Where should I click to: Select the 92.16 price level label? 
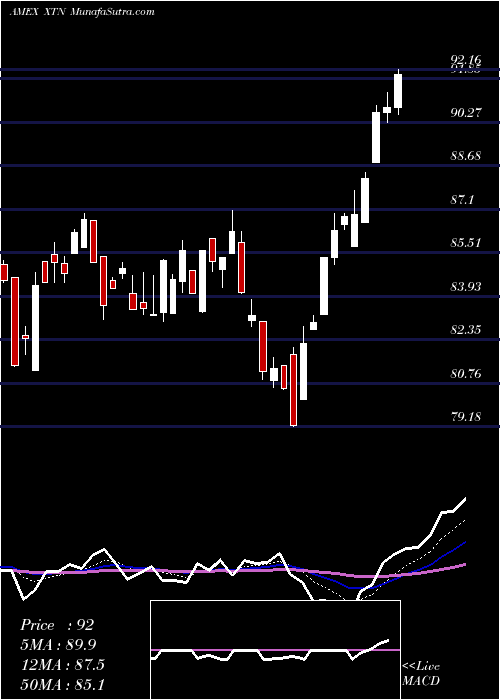pos(466,59)
